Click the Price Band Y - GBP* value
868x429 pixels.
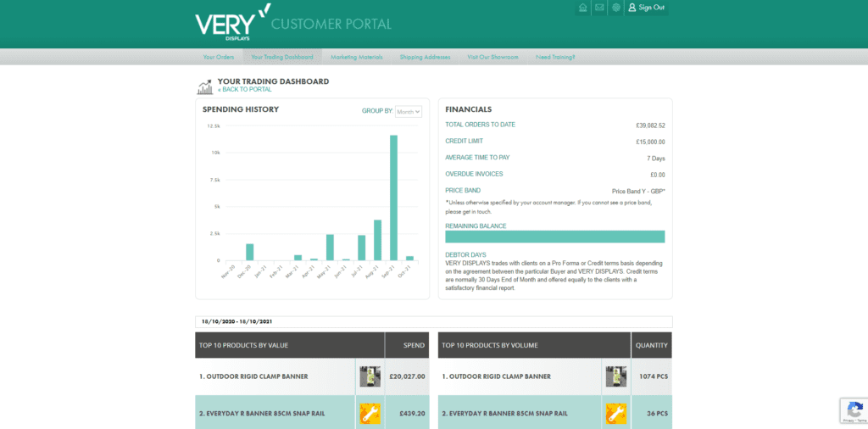pos(638,192)
